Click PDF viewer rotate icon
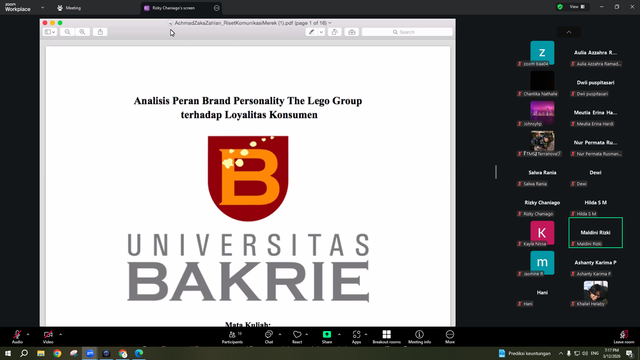This screenshot has width=640, height=360. pos(334,32)
